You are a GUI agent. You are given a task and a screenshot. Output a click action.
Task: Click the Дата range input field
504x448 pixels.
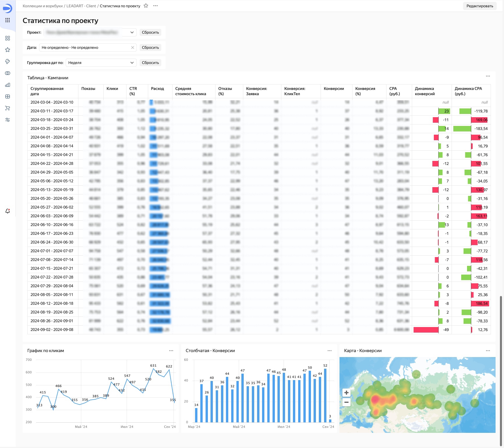click(x=88, y=48)
